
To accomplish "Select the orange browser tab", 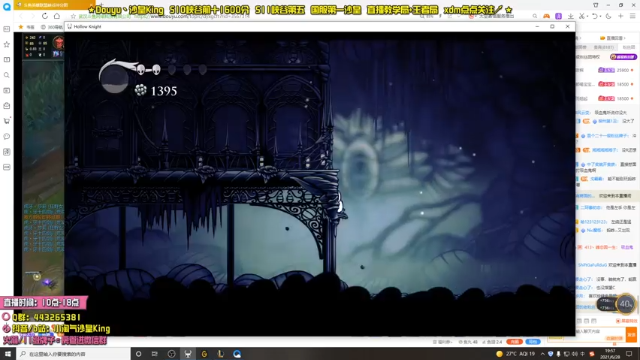I will 54,5.
